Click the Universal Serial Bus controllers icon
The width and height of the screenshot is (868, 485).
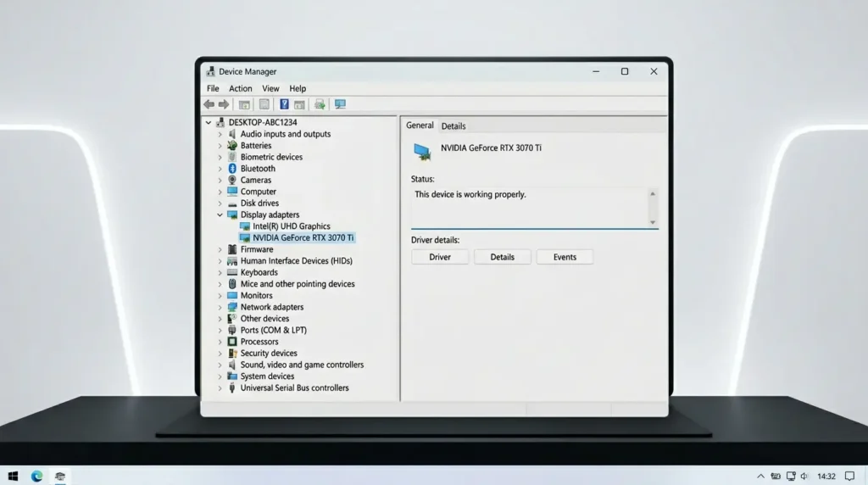pos(232,388)
